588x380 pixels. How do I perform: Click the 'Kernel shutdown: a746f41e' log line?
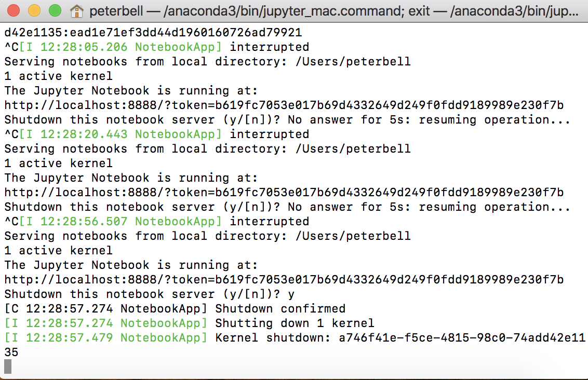(295, 337)
